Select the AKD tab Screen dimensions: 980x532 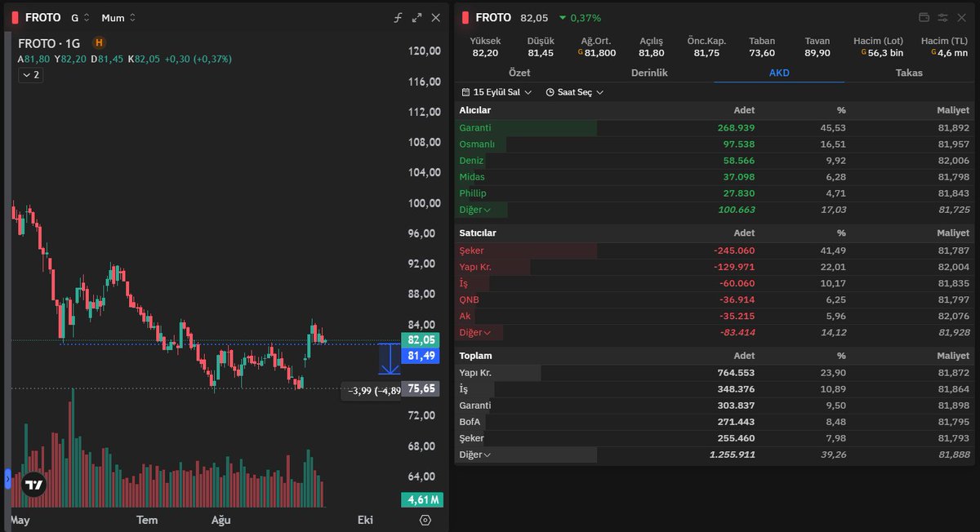[779, 73]
